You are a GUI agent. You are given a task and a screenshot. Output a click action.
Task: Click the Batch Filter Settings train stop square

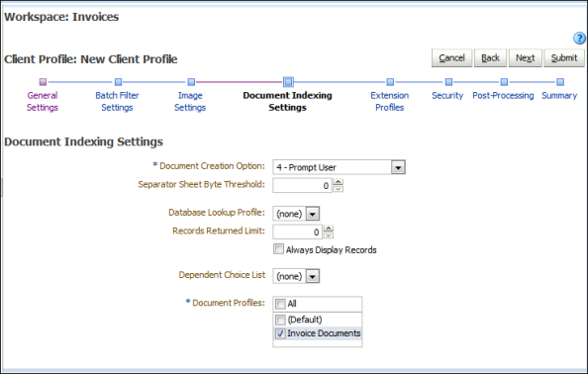(x=118, y=82)
